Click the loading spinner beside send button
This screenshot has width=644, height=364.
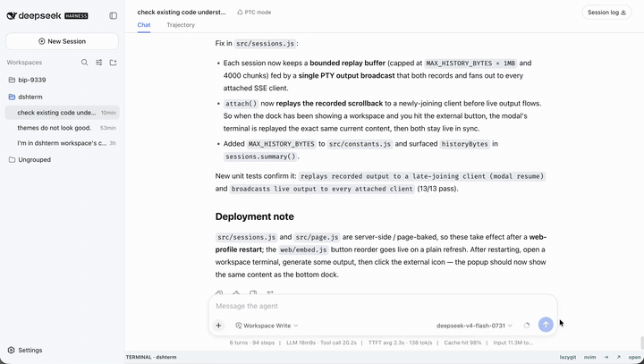tap(527, 326)
